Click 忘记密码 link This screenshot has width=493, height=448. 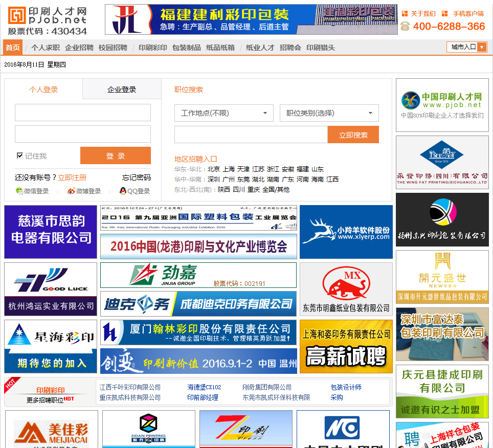137,177
